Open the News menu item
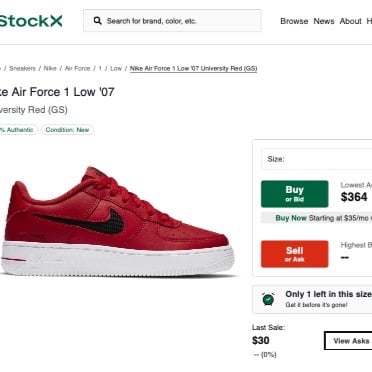372x372 pixels. [324, 21]
